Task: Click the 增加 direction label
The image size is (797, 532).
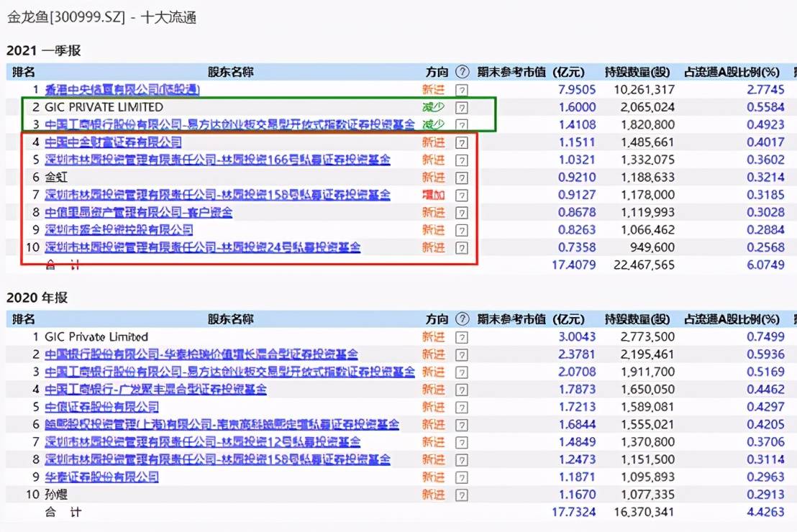Action: click(433, 195)
